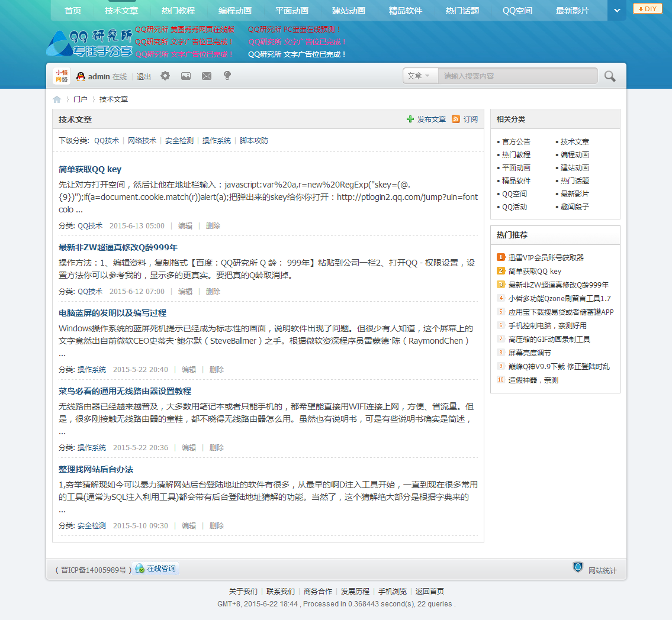This screenshot has width=672, height=620.
Task: Click 编辑 for the 2015-6-13 article
Action: pos(185,225)
